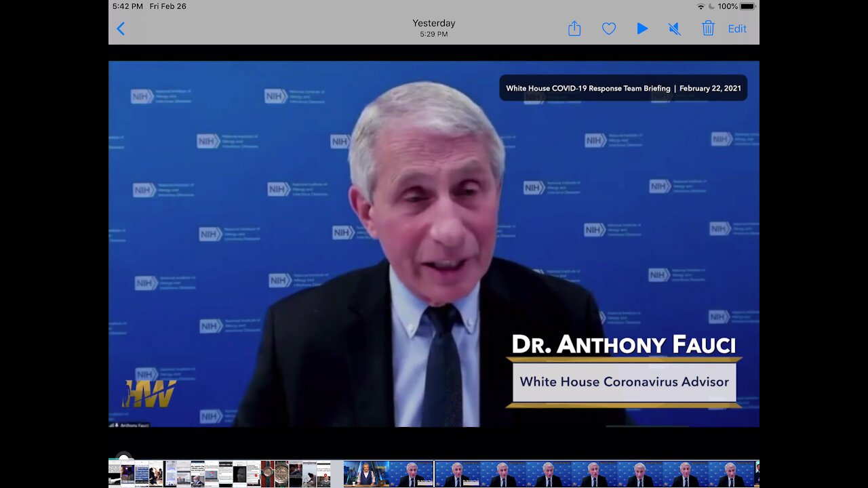Tap the Wi-Fi status icon
Image resolution: width=868 pixels, height=488 pixels.
(x=701, y=6)
